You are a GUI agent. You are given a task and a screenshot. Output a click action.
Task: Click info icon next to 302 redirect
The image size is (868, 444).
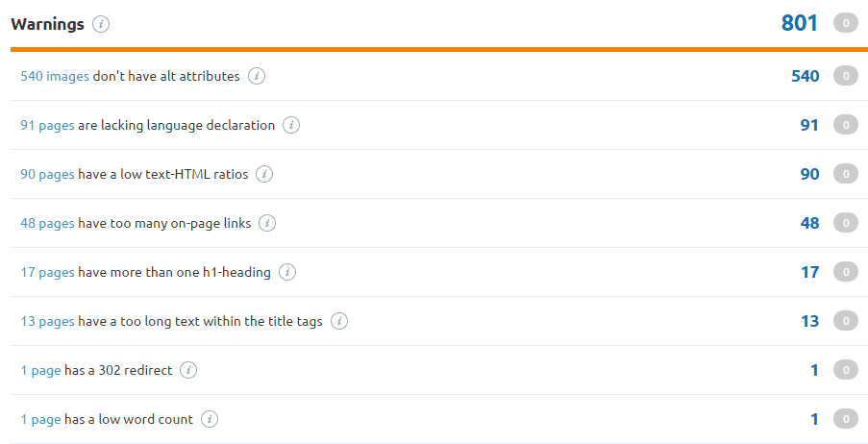(188, 370)
